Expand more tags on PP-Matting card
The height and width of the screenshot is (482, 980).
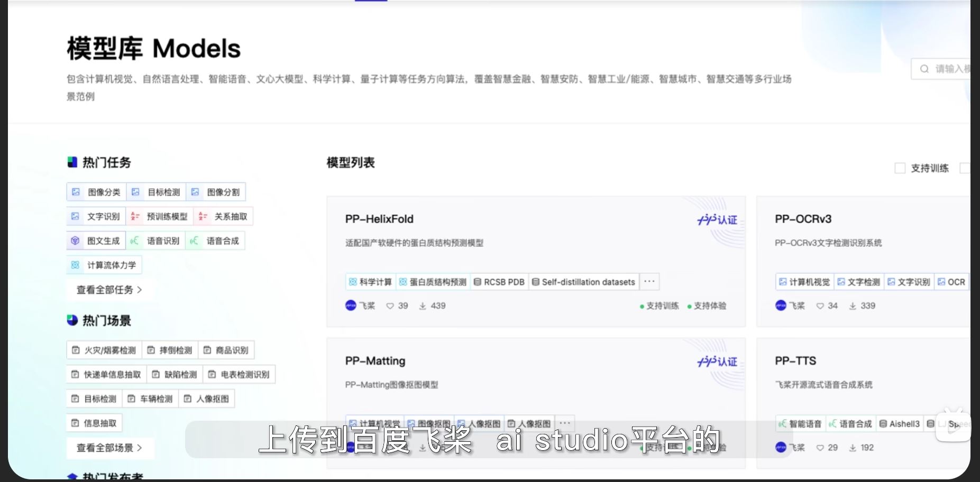(x=565, y=423)
